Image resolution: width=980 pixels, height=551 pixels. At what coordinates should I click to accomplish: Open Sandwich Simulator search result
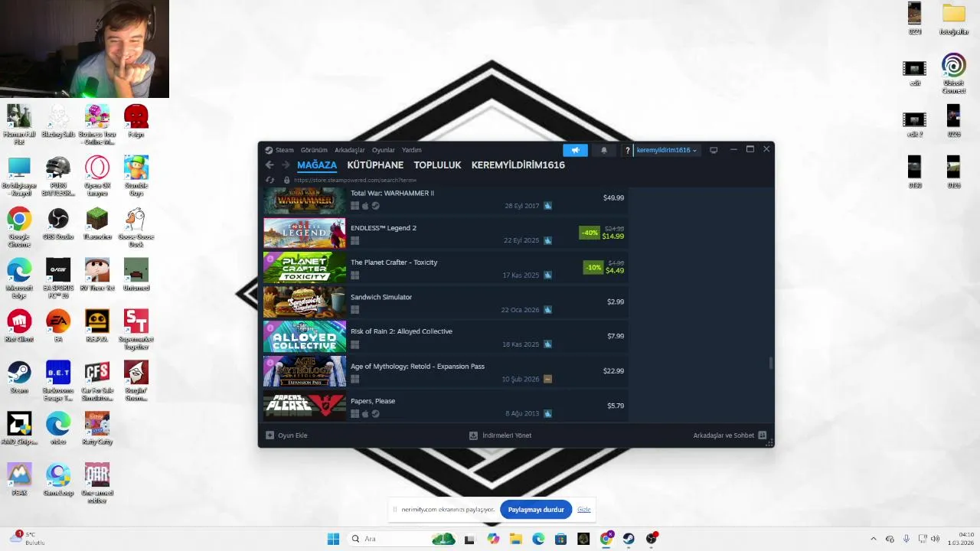coord(446,302)
